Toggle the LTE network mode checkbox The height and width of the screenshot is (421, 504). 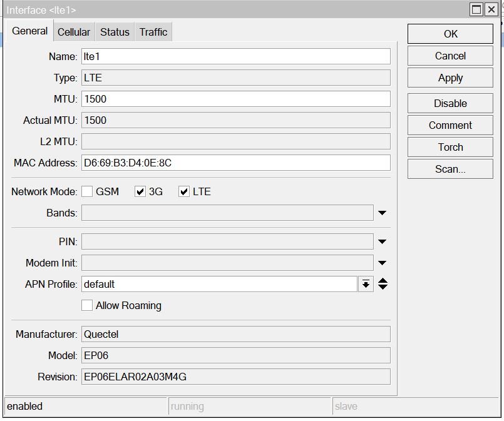[184, 192]
